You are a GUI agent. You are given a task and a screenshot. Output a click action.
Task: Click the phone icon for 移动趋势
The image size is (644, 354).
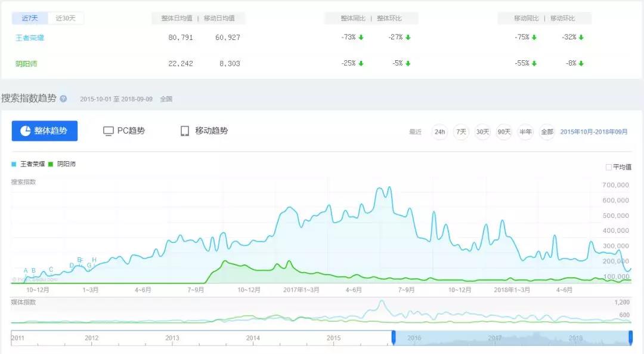point(185,130)
